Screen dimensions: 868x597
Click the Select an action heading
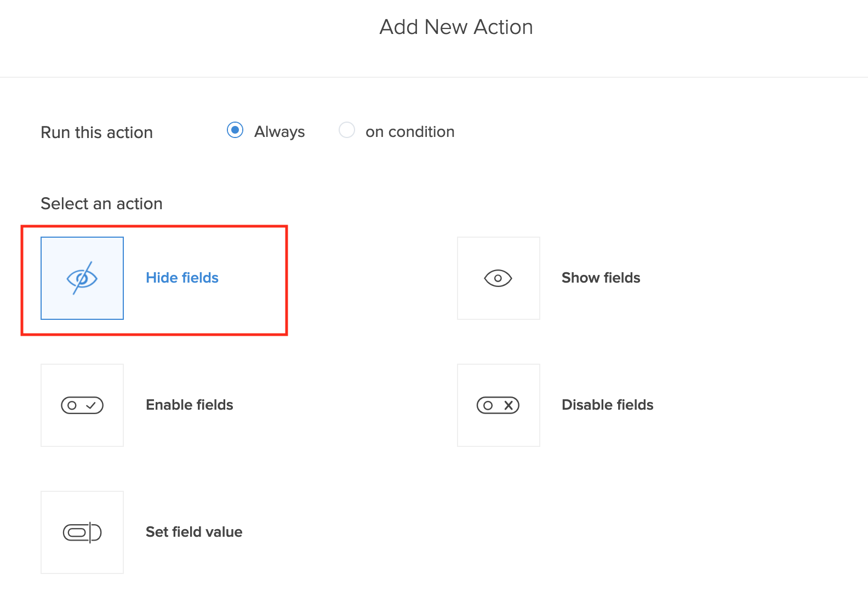tap(101, 204)
